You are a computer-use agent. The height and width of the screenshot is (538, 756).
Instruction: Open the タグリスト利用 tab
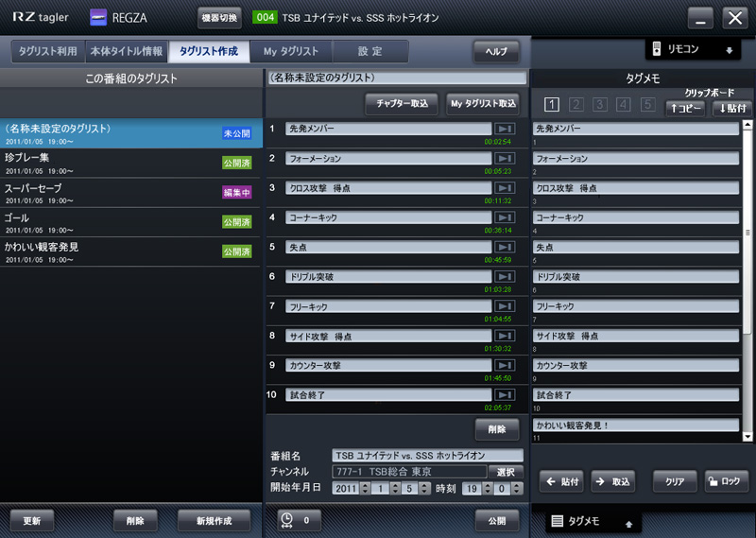48,51
